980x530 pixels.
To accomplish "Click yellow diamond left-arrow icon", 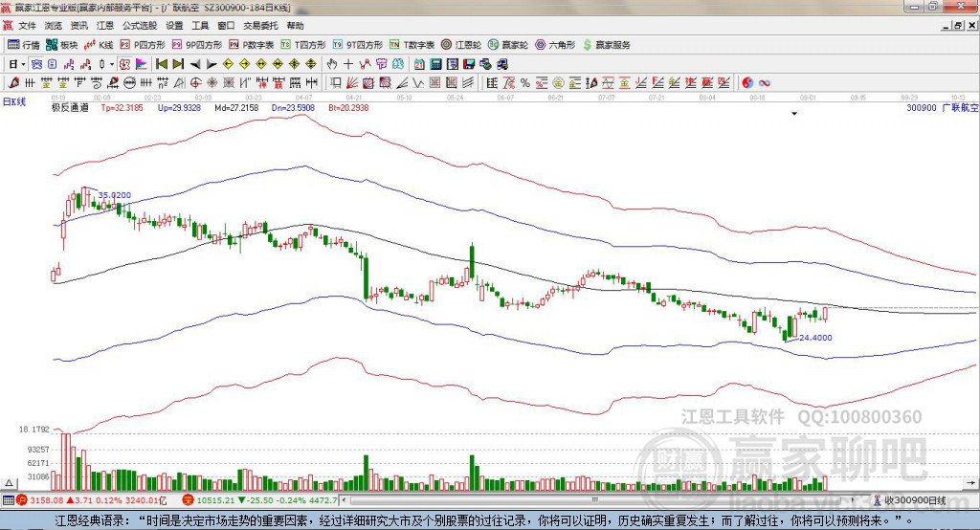I will click(228, 64).
